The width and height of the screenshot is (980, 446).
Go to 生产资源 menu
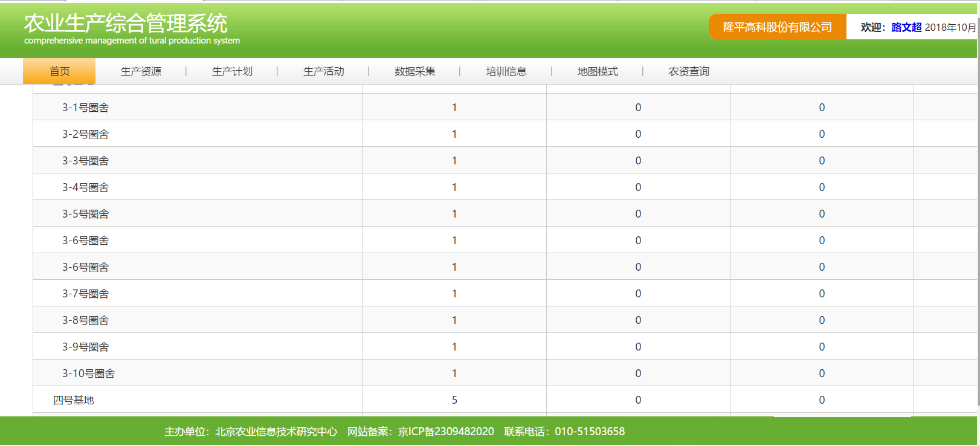(x=141, y=71)
